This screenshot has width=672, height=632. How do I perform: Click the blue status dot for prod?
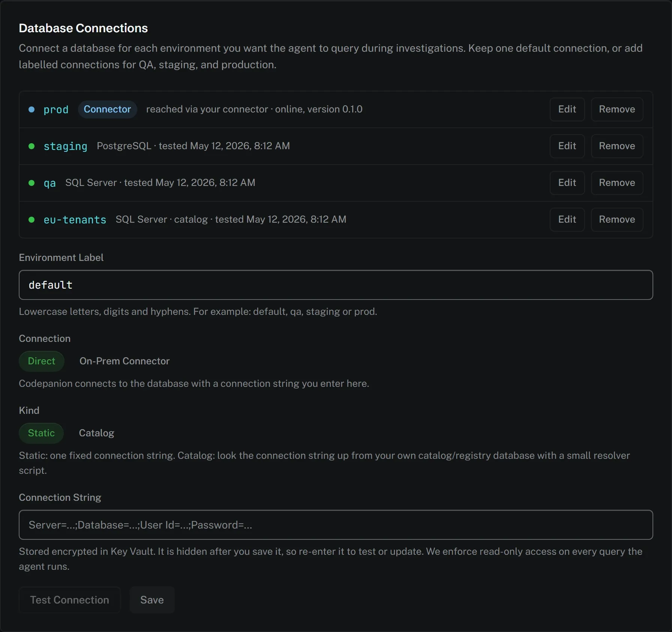pyautogui.click(x=31, y=109)
